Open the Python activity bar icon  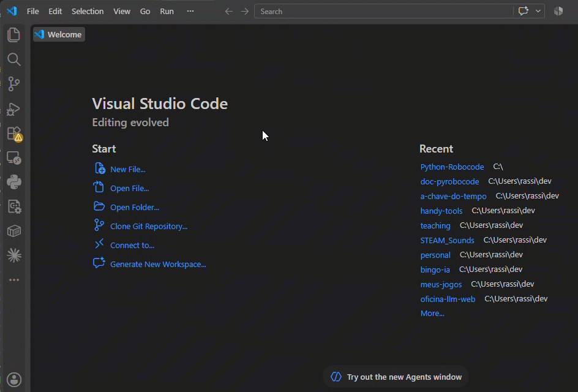pyautogui.click(x=14, y=182)
